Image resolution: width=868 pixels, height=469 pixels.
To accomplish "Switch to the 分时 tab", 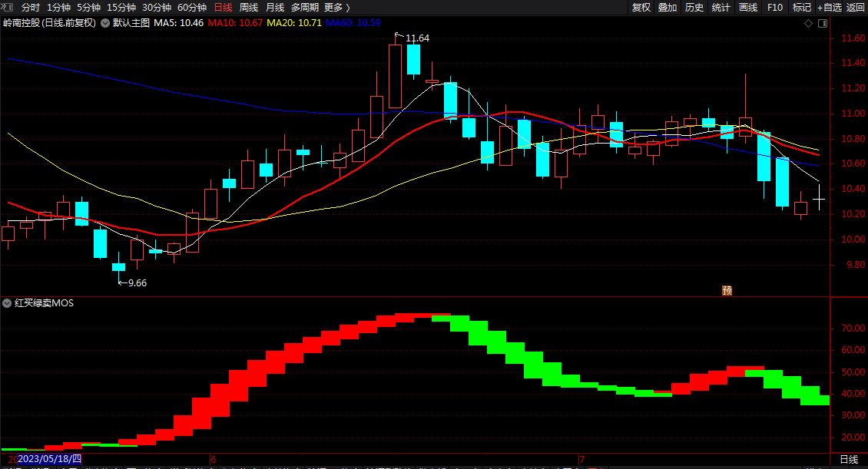I will click(31, 7).
